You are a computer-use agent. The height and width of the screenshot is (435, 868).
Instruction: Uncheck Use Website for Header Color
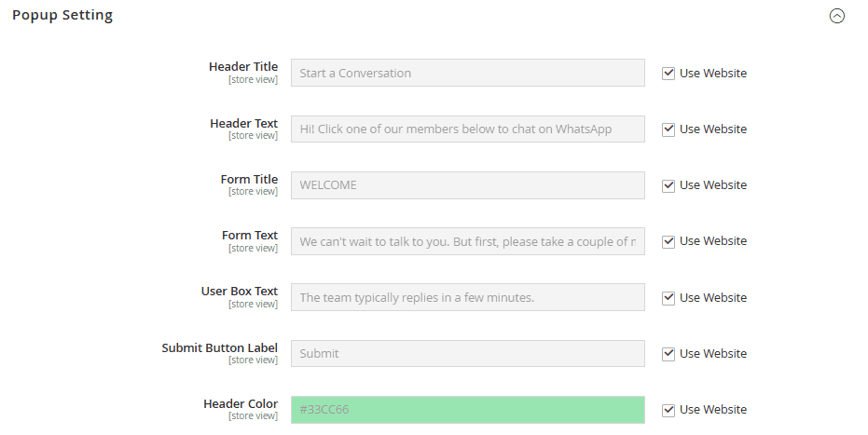coord(668,410)
